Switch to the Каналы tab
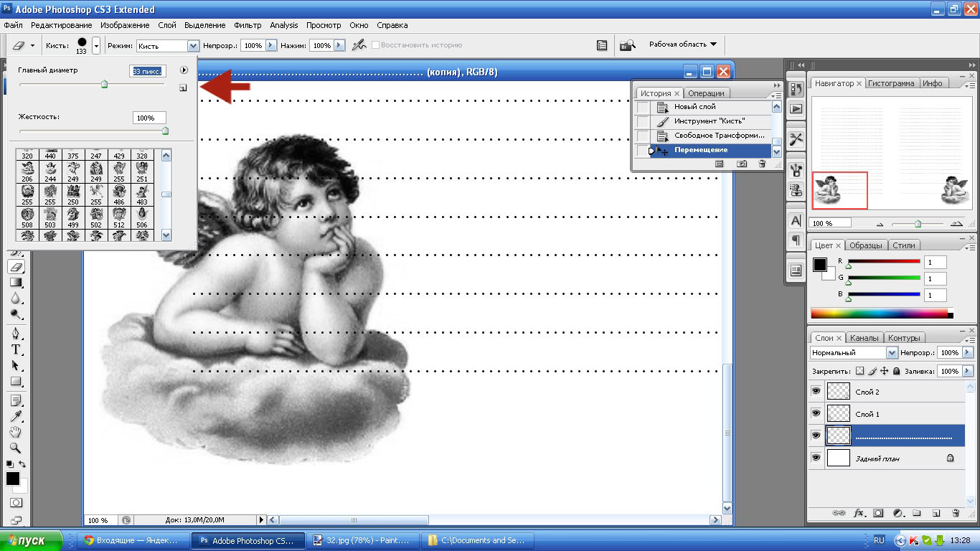This screenshot has height=551, width=980. (864, 338)
